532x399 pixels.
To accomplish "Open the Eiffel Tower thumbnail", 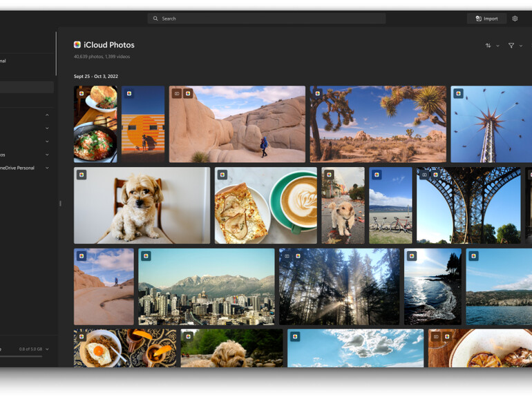I will pos(468,206).
